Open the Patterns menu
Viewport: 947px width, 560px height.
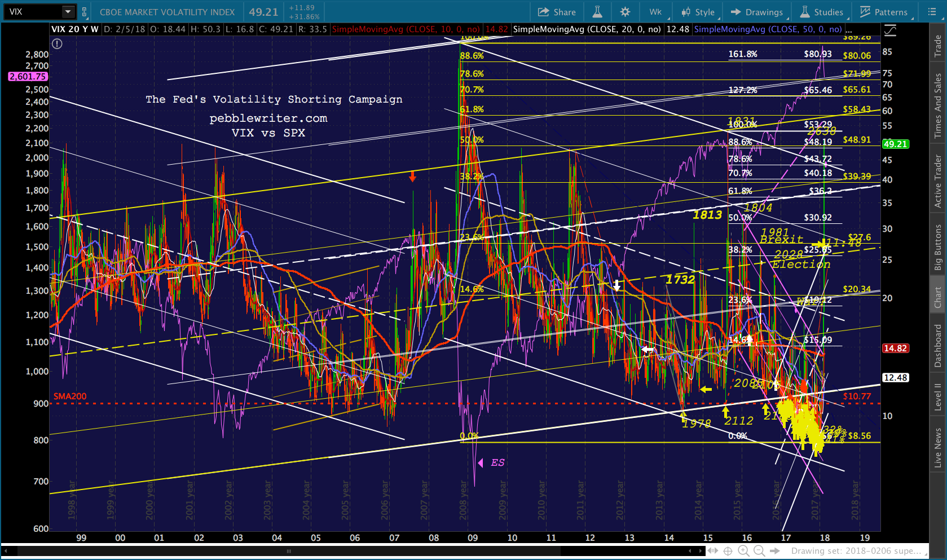pos(884,12)
